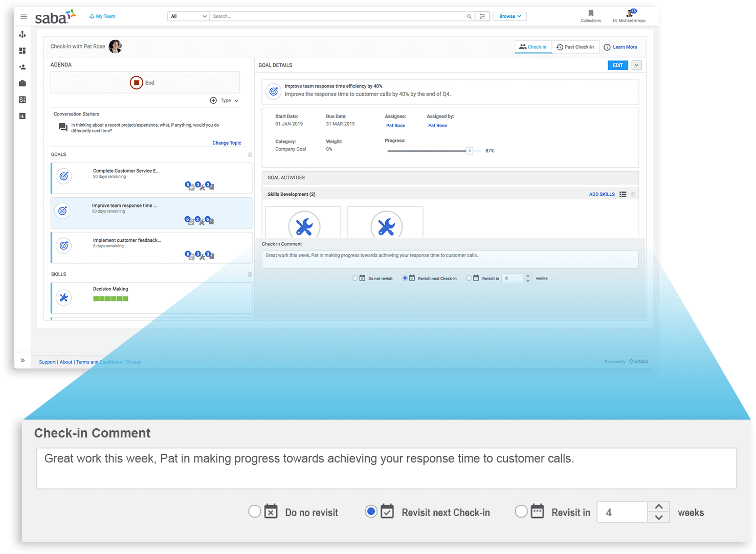Click the End meeting stop icon
Screen dimensions: 756x554
tap(136, 83)
